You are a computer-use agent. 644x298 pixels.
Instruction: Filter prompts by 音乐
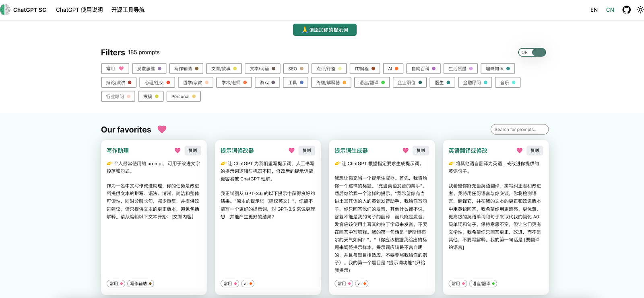(508, 83)
